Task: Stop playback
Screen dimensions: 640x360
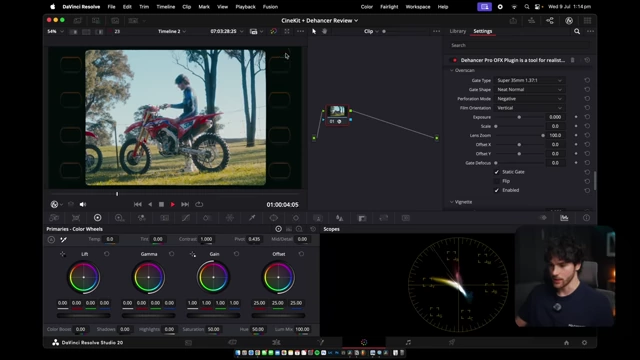Action: click(161, 204)
